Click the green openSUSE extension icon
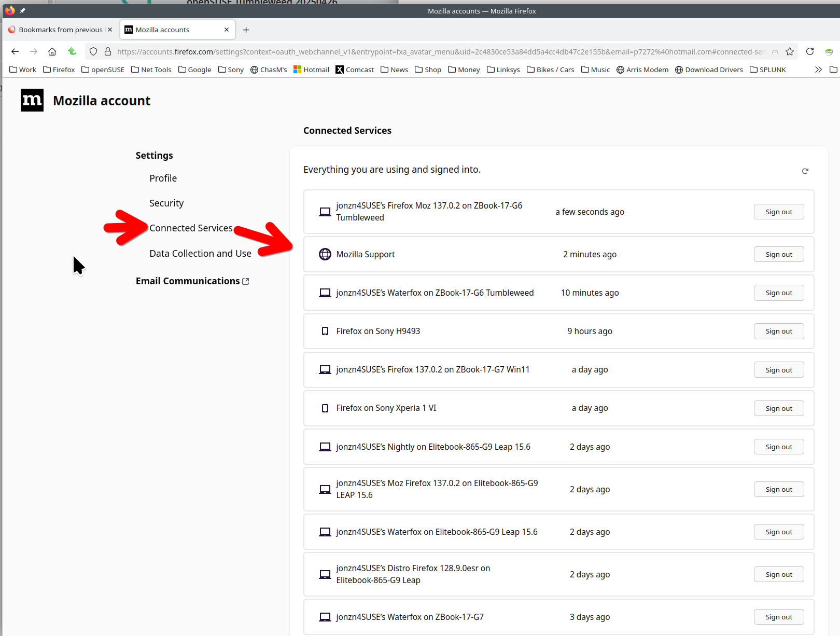 coord(829,51)
